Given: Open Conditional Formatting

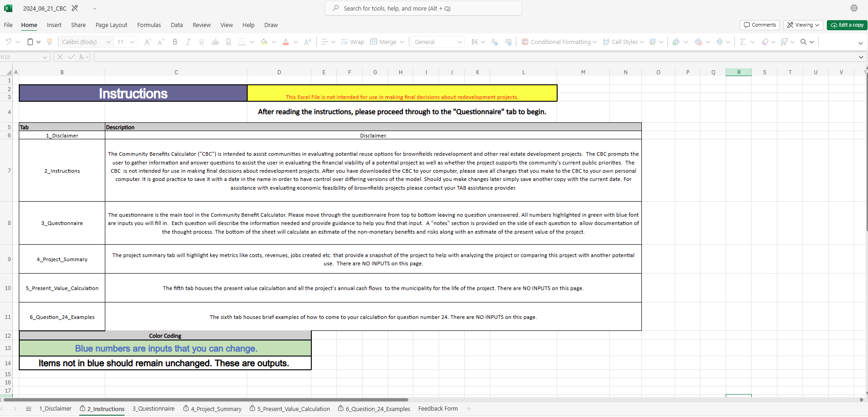Looking at the screenshot, I should tap(559, 42).
